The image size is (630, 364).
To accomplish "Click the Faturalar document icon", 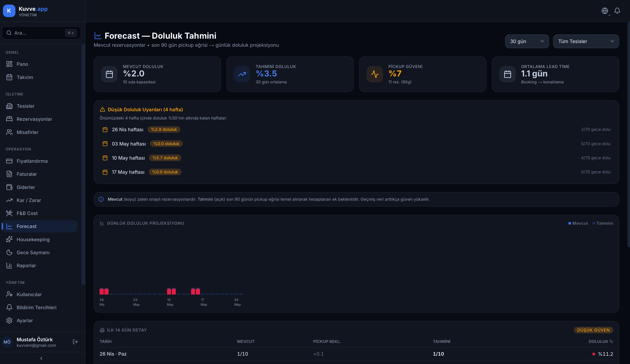I will coord(9,174).
